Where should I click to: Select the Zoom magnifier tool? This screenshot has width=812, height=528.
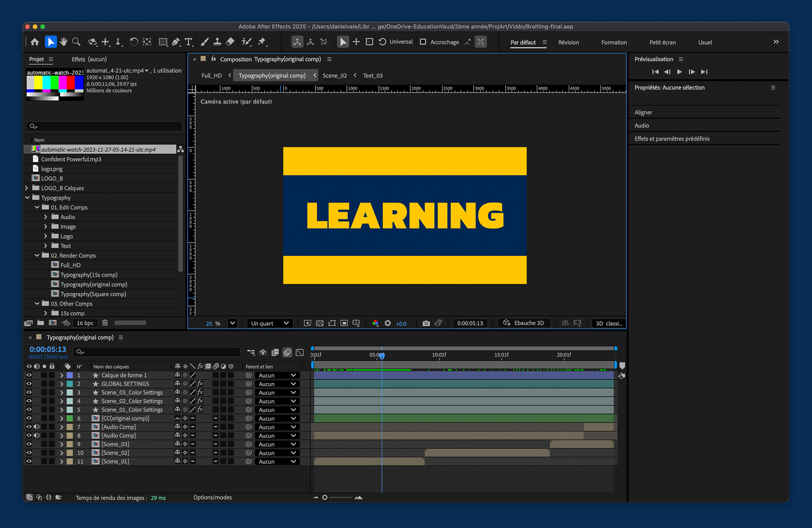pyautogui.click(x=76, y=42)
